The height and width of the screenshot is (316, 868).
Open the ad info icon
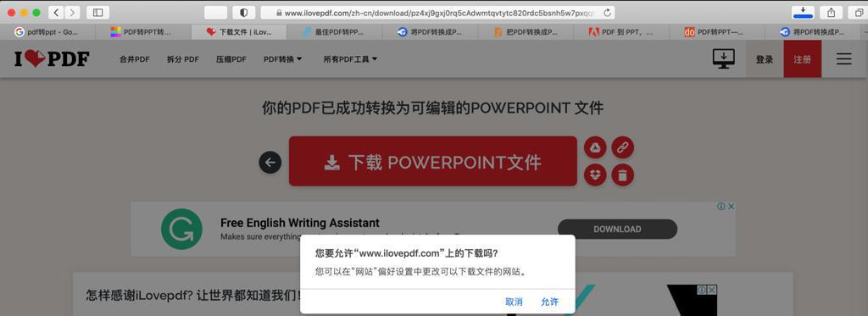coord(721,207)
